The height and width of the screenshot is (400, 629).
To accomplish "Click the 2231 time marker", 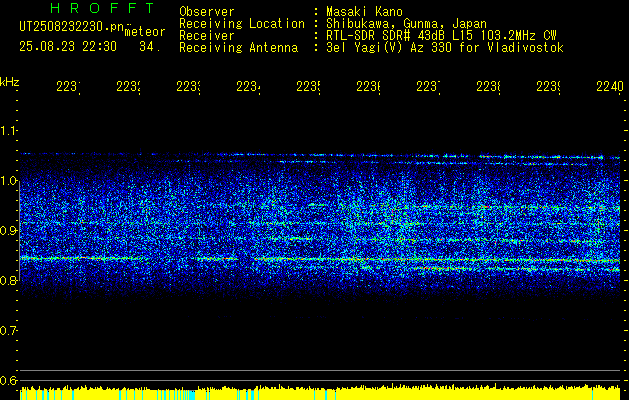I will pos(68,87).
